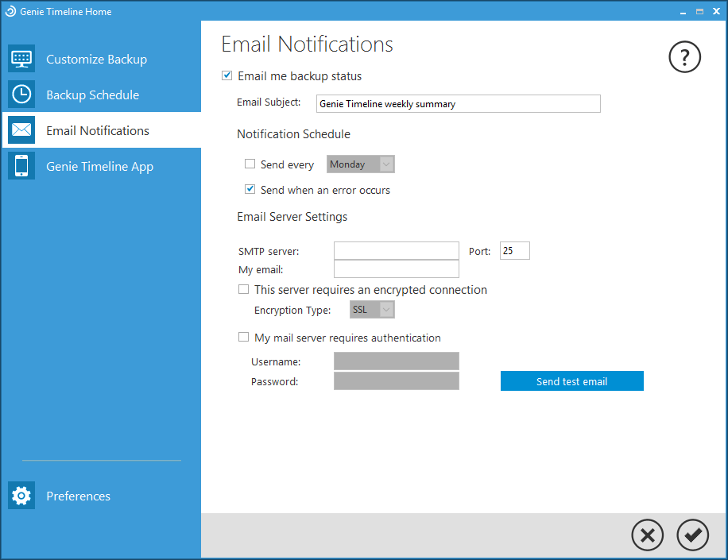The width and height of the screenshot is (728, 560).
Task: Click into the Email Subject field
Action: point(459,103)
